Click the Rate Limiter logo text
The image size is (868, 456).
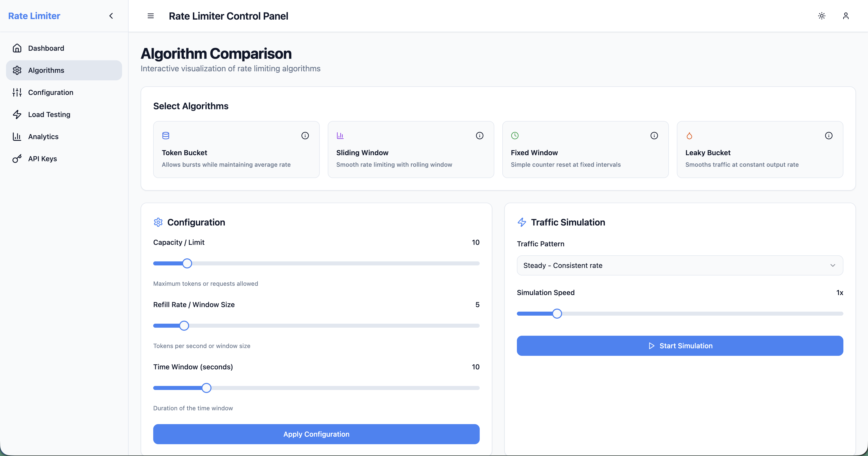click(34, 16)
